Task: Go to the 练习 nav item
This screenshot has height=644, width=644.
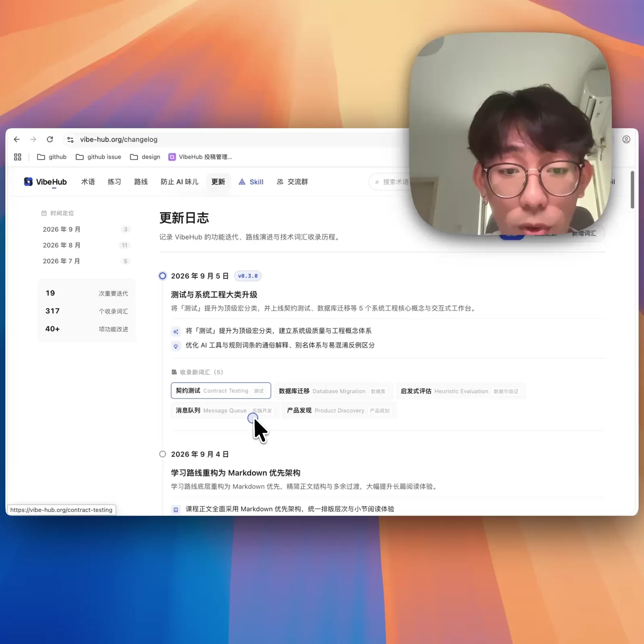Action: click(114, 182)
